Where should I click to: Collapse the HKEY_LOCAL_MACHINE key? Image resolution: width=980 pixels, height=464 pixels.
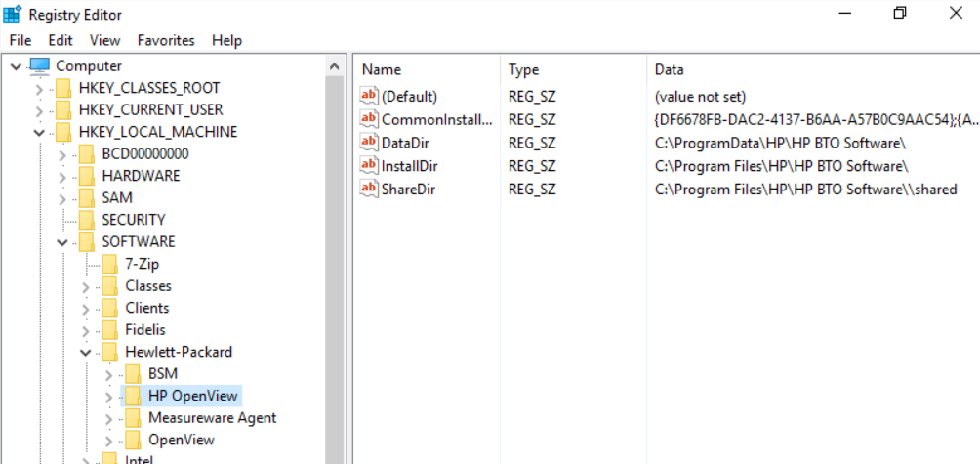coord(39,133)
